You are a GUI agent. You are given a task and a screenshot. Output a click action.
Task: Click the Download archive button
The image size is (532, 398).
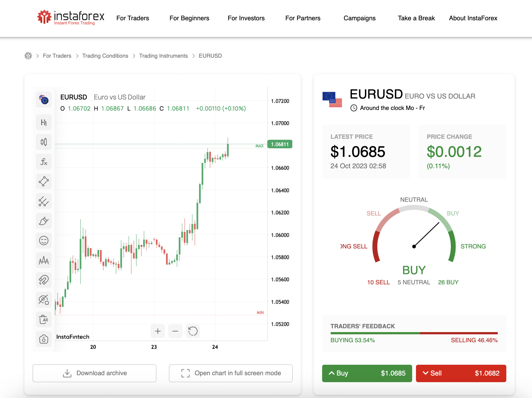94,373
